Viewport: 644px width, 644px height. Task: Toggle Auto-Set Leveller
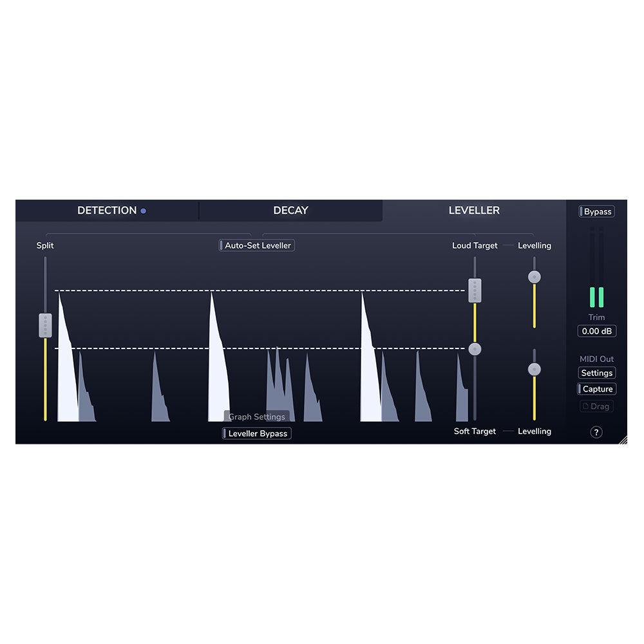[256, 245]
